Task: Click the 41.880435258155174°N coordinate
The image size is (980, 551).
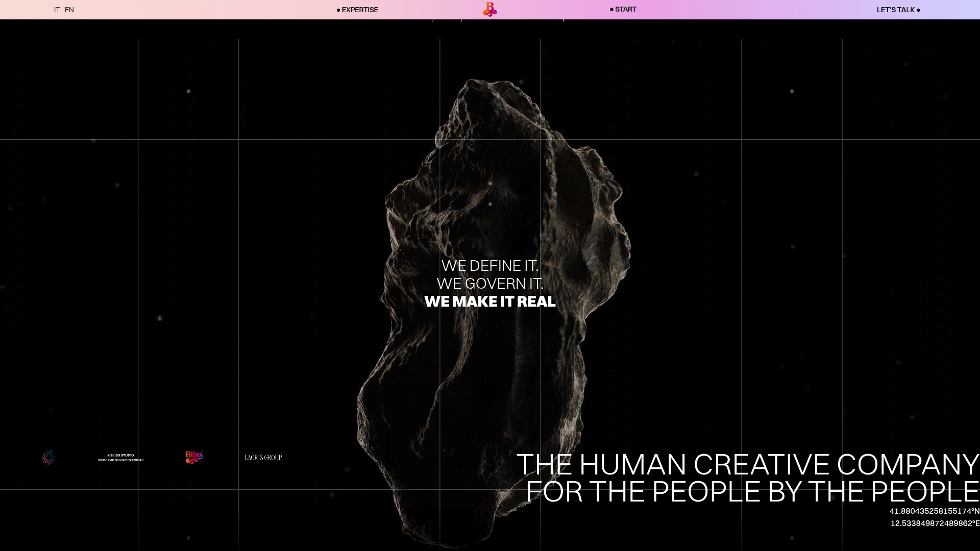Action: coord(935,511)
